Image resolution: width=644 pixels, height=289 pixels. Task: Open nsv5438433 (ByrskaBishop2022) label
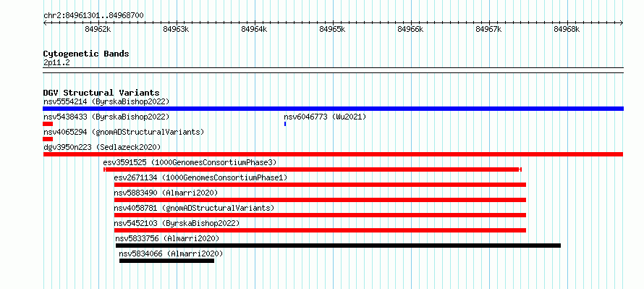tap(106, 117)
